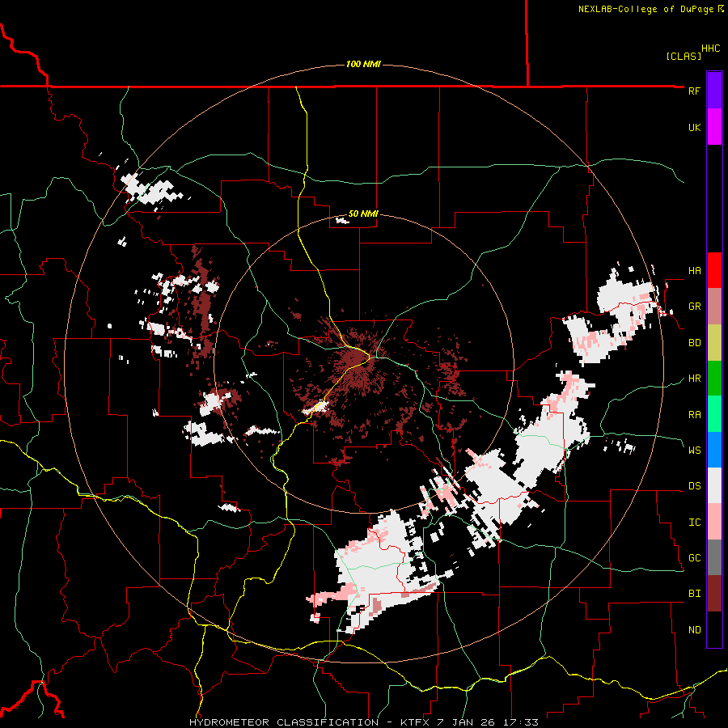Image resolution: width=728 pixels, height=728 pixels.
Task: Click the HHC product code text
Action: [710, 49]
